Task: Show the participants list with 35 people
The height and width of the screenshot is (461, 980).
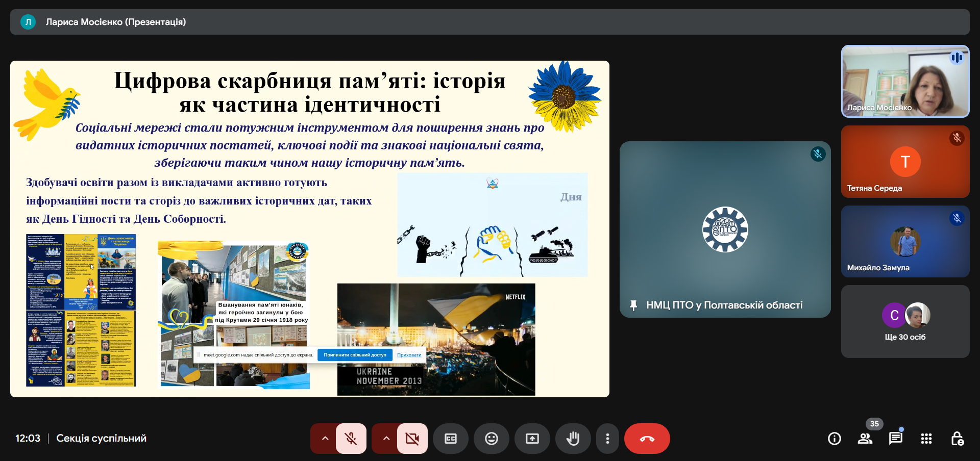Action: click(x=865, y=439)
